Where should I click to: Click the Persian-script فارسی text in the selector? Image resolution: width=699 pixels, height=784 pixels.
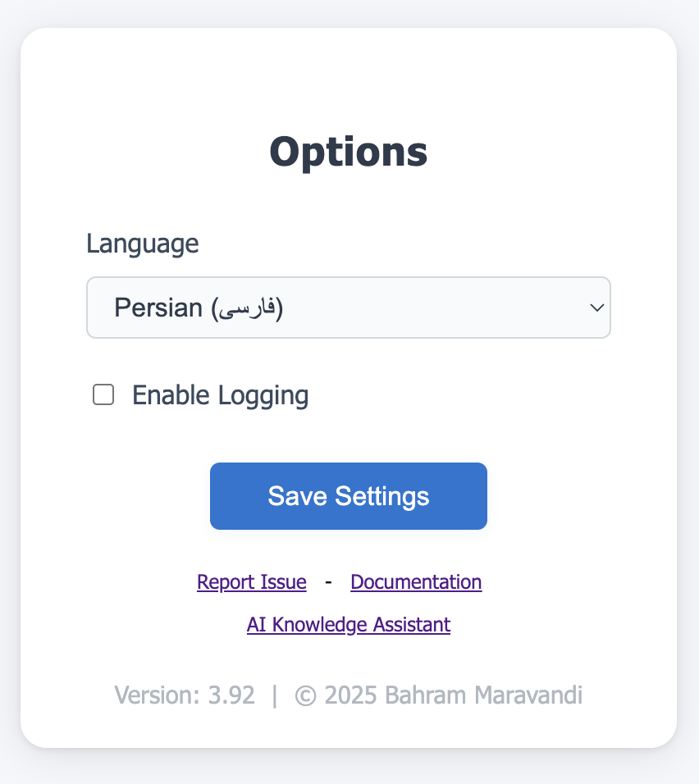[247, 308]
